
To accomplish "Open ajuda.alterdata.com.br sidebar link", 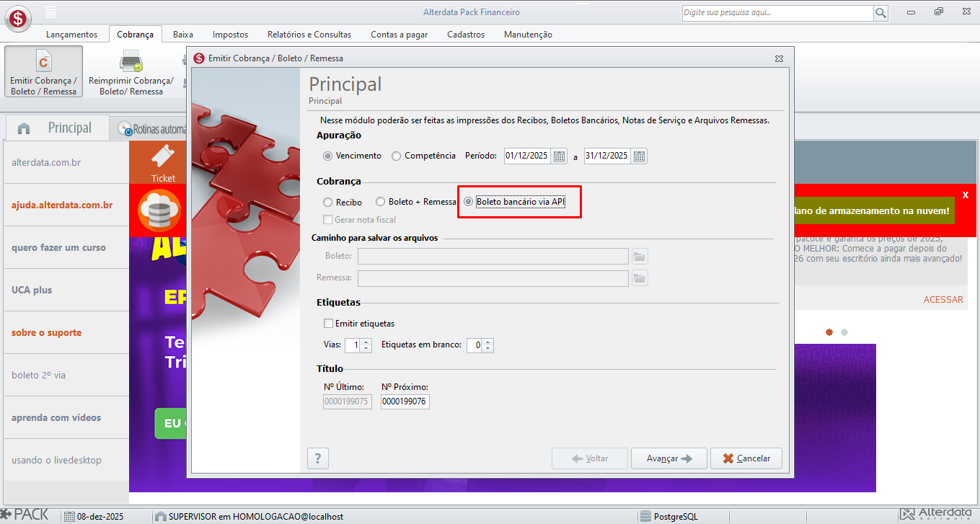I will coord(66,205).
